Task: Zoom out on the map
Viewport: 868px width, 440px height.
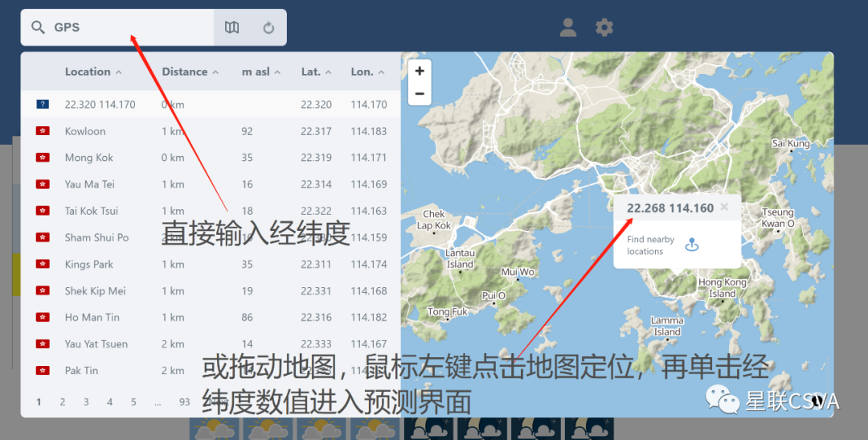Action: (x=420, y=93)
